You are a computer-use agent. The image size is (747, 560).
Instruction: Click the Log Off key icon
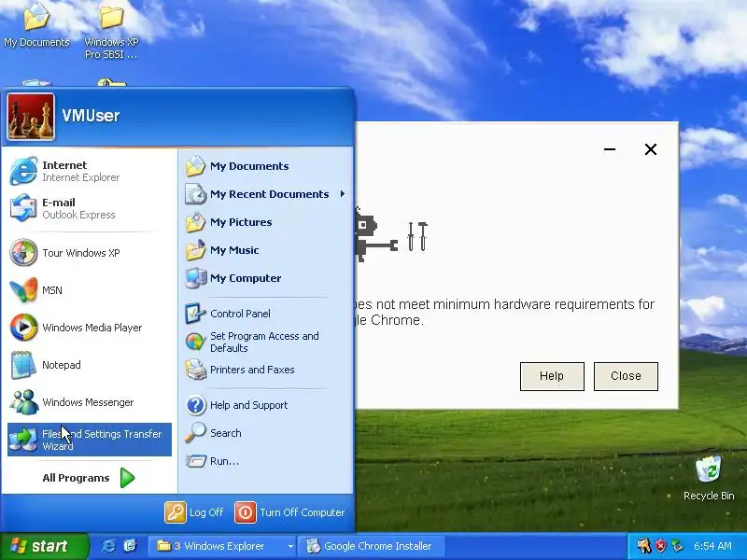(x=176, y=512)
